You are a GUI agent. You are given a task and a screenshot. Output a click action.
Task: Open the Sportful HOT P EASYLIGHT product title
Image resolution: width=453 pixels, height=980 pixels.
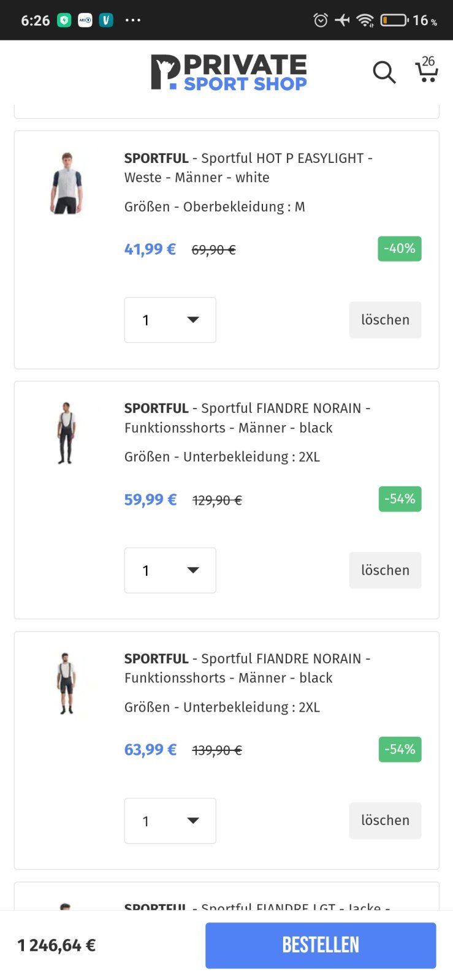pyautogui.click(x=248, y=167)
